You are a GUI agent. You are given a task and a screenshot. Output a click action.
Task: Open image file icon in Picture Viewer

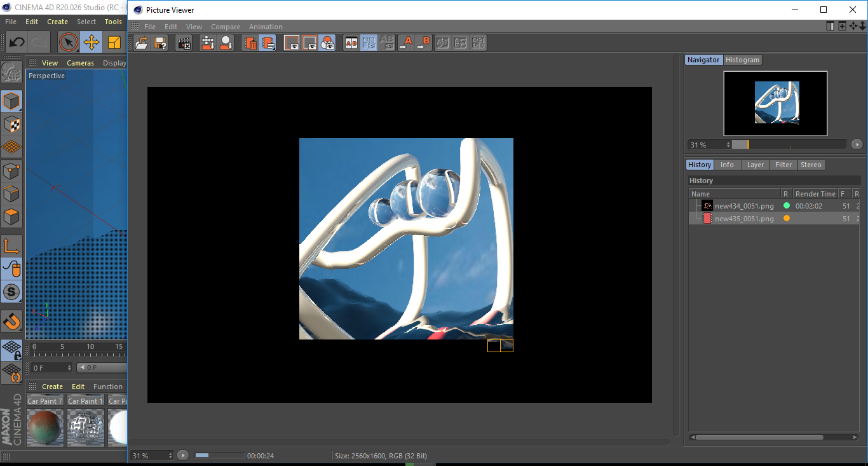click(x=142, y=43)
